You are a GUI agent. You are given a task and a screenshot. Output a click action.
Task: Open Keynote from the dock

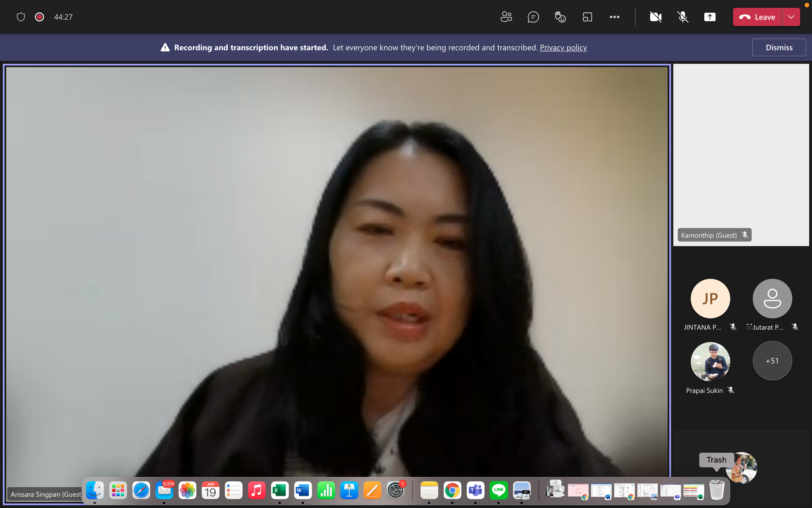pos(349,491)
